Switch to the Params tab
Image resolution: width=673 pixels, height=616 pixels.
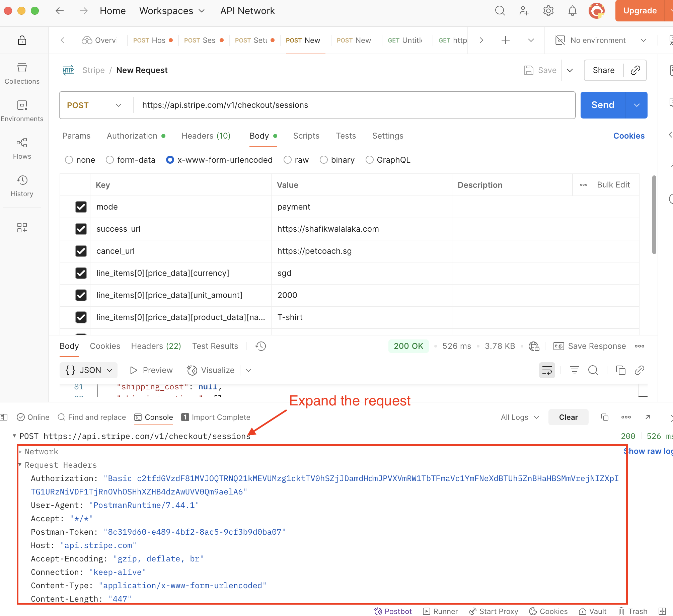coord(76,136)
